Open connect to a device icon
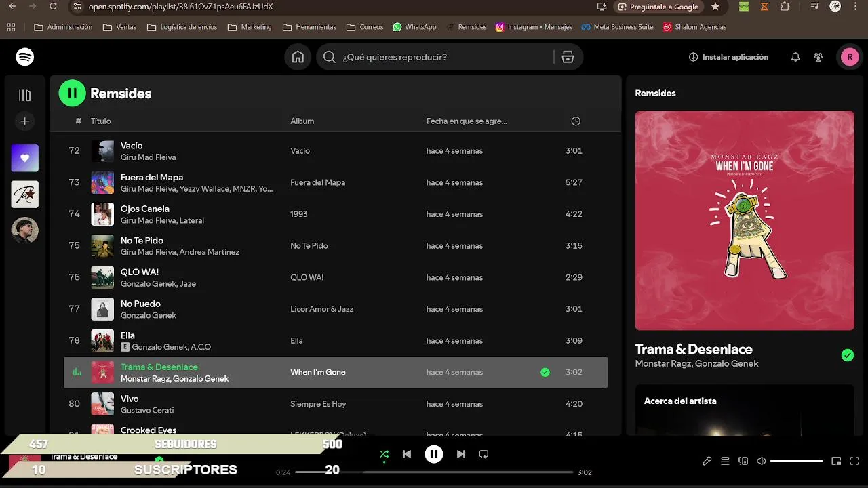This screenshot has height=488, width=868. click(743, 461)
